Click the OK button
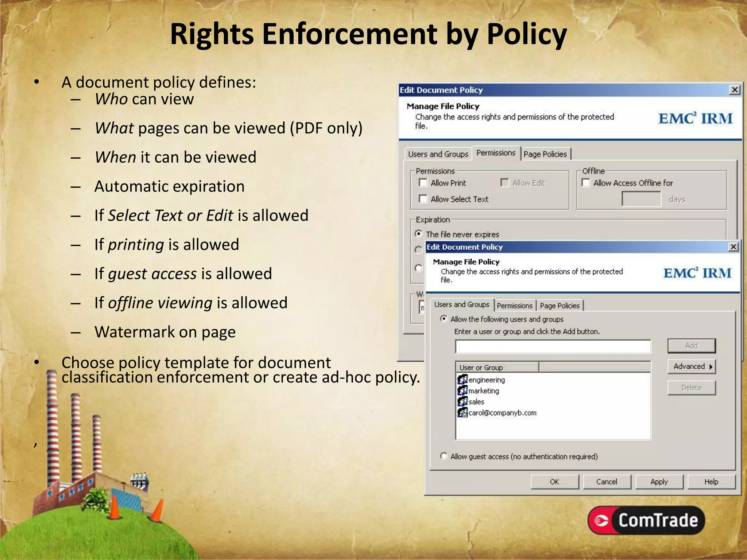The image size is (747, 560). click(x=554, y=482)
